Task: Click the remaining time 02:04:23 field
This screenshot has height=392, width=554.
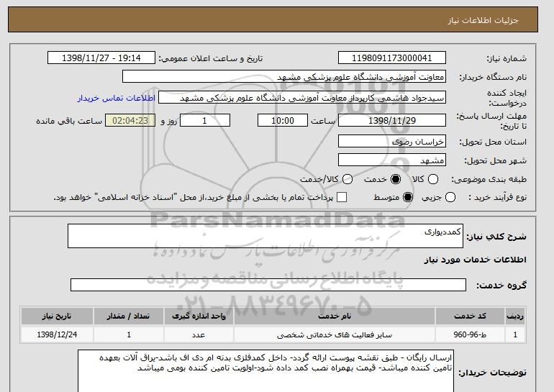Action: [130, 120]
